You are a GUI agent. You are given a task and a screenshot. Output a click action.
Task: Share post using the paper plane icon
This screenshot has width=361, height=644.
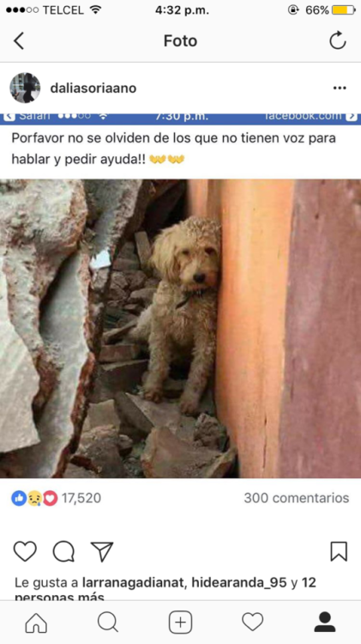click(102, 551)
